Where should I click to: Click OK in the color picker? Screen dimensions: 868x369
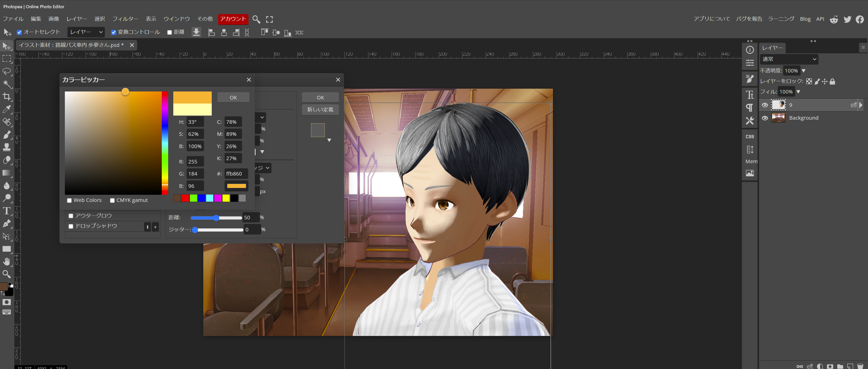pyautogui.click(x=233, y=98)
